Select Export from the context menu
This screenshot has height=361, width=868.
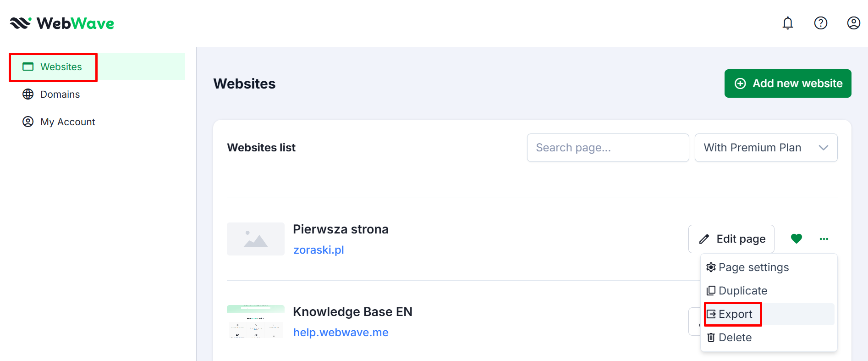pyautogui.click(x=735, y=314)
